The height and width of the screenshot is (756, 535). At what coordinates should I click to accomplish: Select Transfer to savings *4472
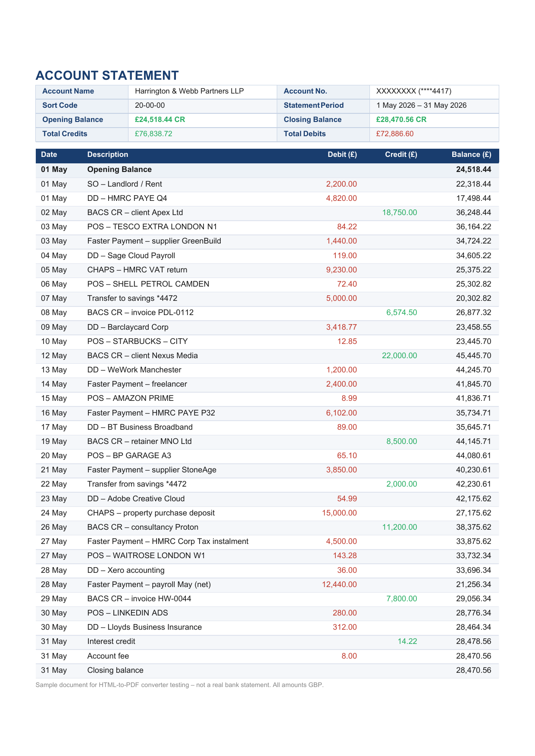click(132, 298)
